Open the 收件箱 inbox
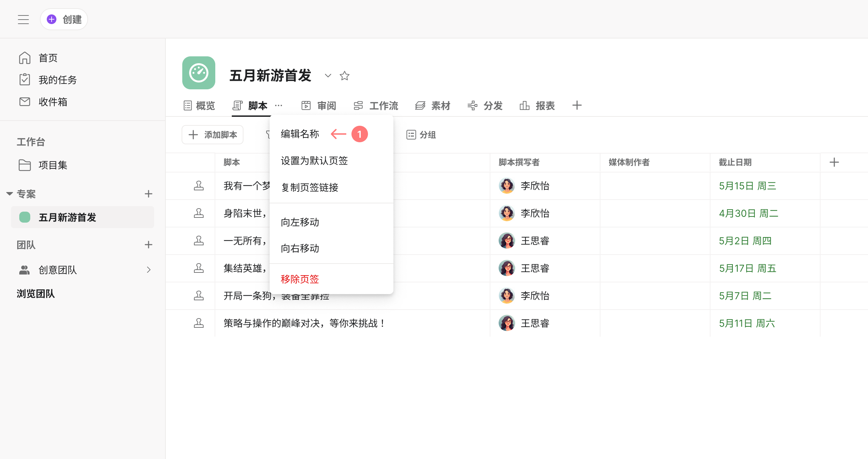Viewport: 868px width, 459px height. pyautogui.click(x=53, y=102)
